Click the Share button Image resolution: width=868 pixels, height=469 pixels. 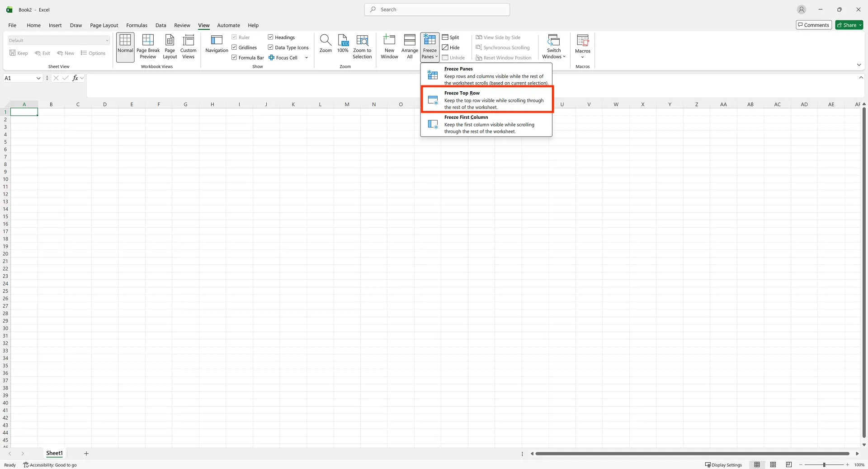coord(848,25)
